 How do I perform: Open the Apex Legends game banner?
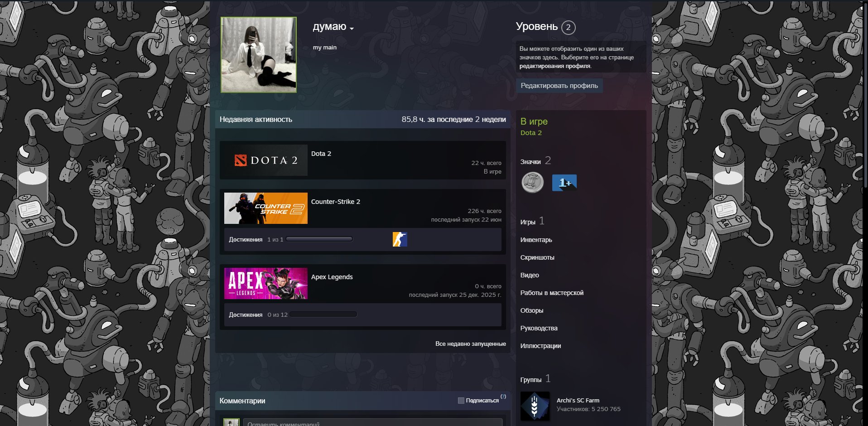pyautogui.click(x=266, y=283)
